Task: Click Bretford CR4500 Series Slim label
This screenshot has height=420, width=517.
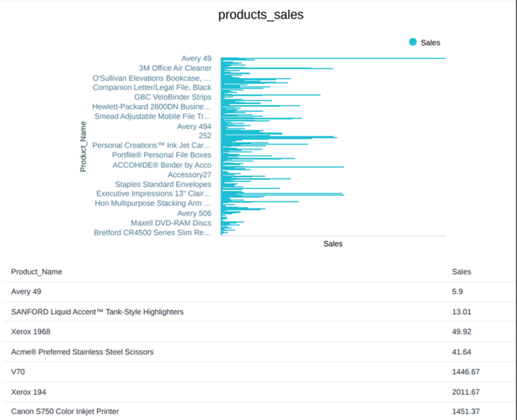Action: click(153, 233)
